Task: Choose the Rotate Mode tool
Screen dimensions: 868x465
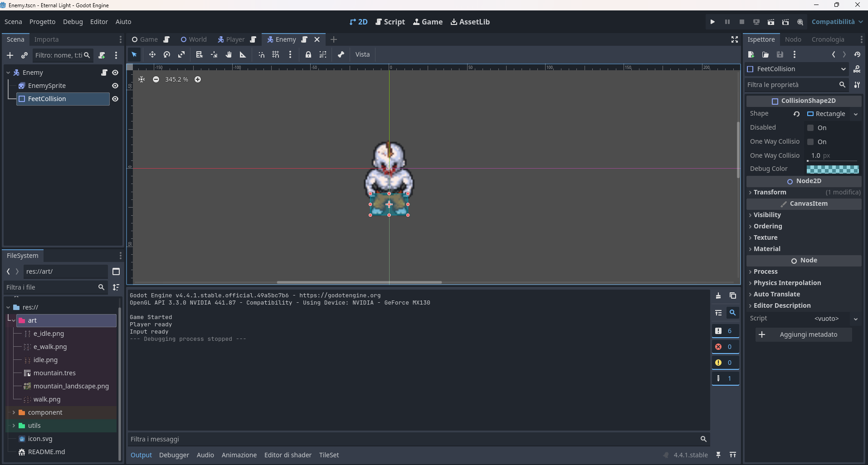Action: 167,54
